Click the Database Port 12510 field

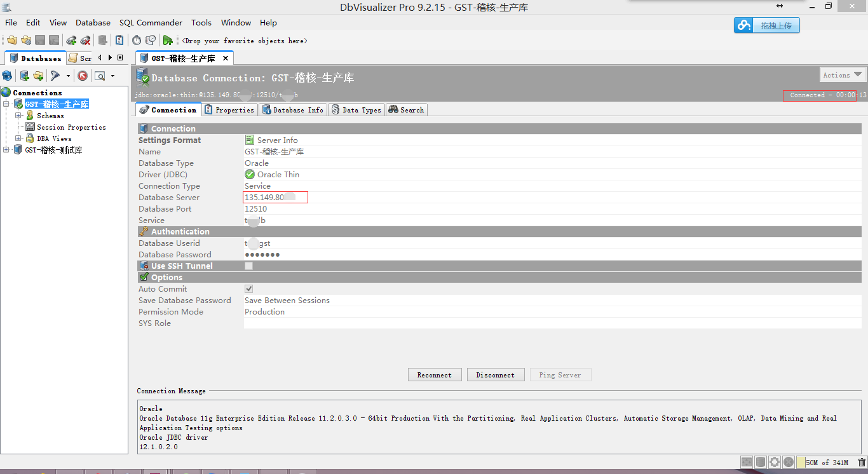[x=552, y=209]
